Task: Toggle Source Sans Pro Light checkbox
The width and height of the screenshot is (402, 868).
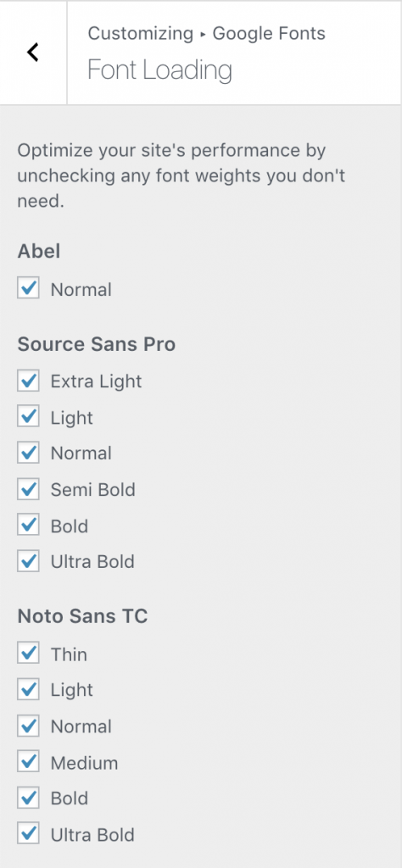Action: tap(28, 417)
